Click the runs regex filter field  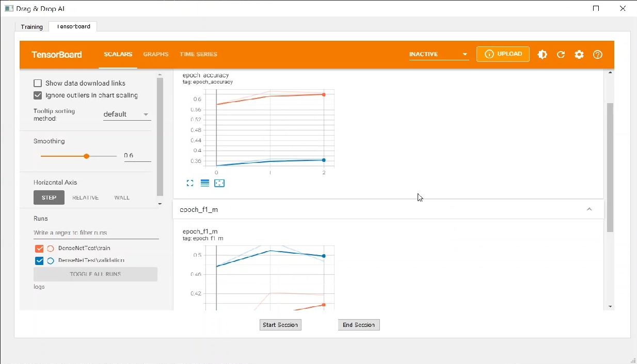pos(96,233)
